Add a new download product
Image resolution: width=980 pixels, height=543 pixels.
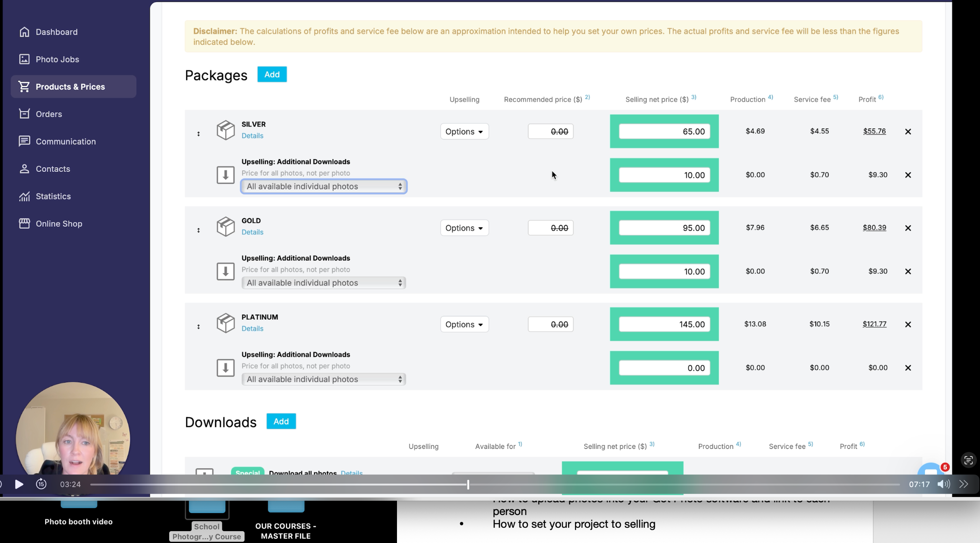281,421
